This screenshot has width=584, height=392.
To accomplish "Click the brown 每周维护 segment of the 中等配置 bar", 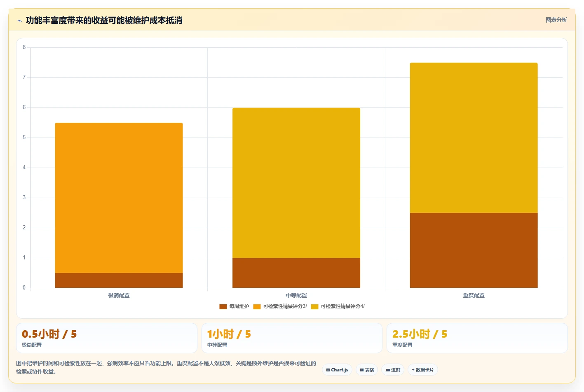I will pyautogui.click(x=296, y=273).
